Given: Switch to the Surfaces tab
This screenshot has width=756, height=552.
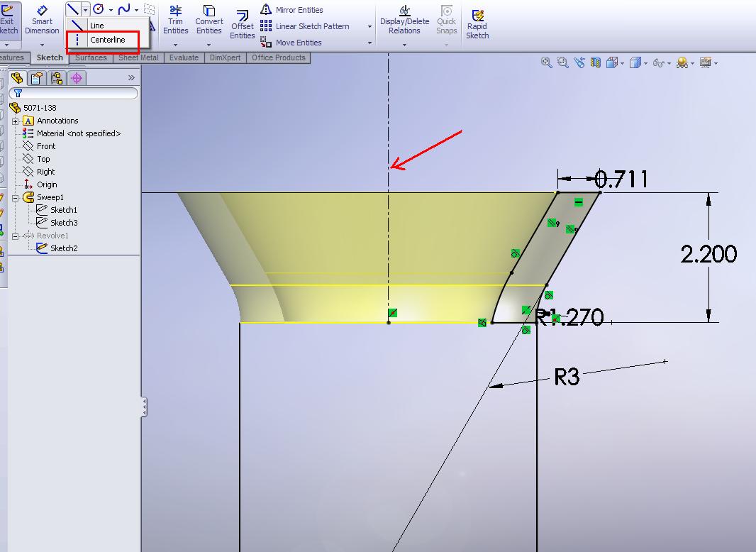Looking at the screenshot, I should coord(91,57).
